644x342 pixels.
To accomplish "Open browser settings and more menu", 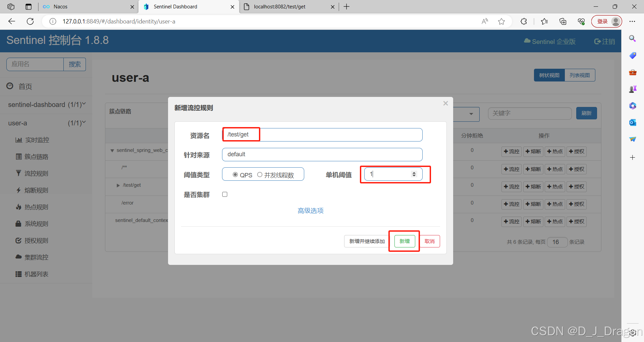I will point(632,21).
